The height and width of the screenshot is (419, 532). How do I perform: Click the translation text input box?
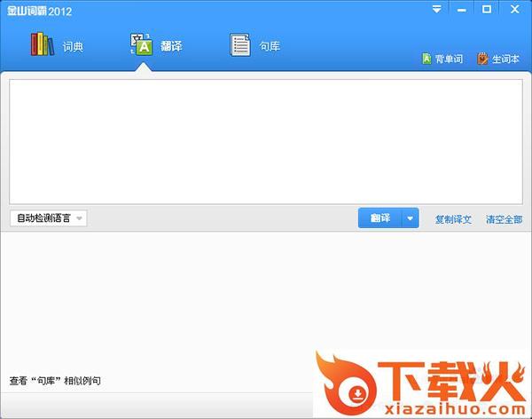[x=266, y=142]
